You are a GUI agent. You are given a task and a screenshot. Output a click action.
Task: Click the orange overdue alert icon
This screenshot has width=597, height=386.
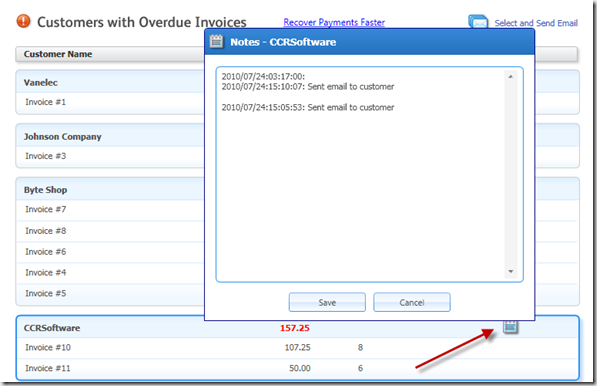tap(23, 21)
